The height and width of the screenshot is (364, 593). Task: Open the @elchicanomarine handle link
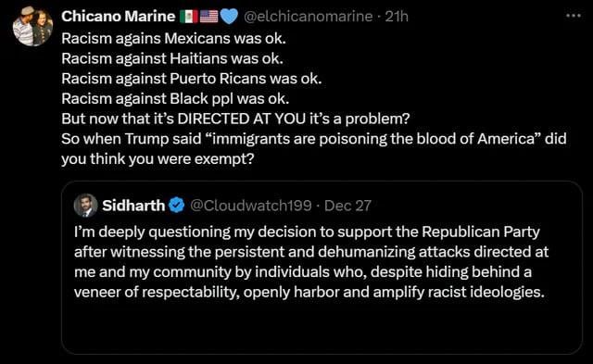point(308,17)
